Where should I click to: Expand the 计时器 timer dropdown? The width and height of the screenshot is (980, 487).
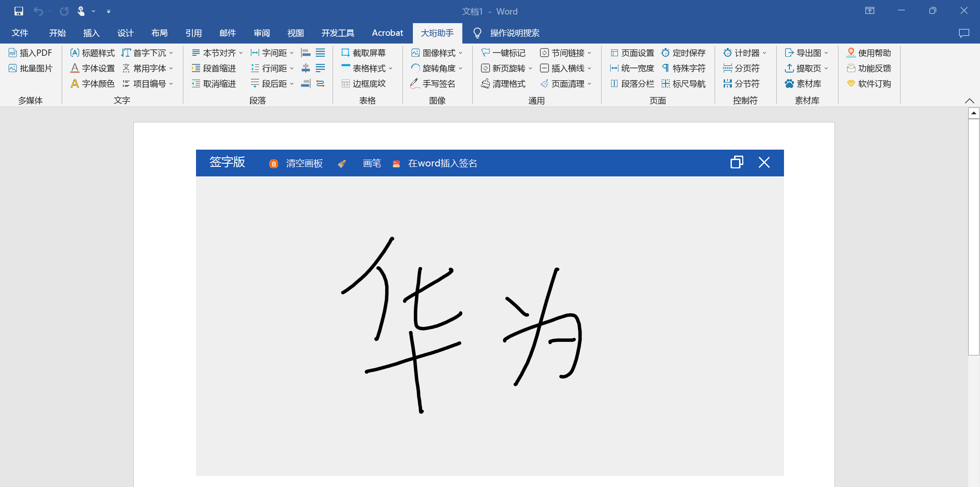click(765, 53)
